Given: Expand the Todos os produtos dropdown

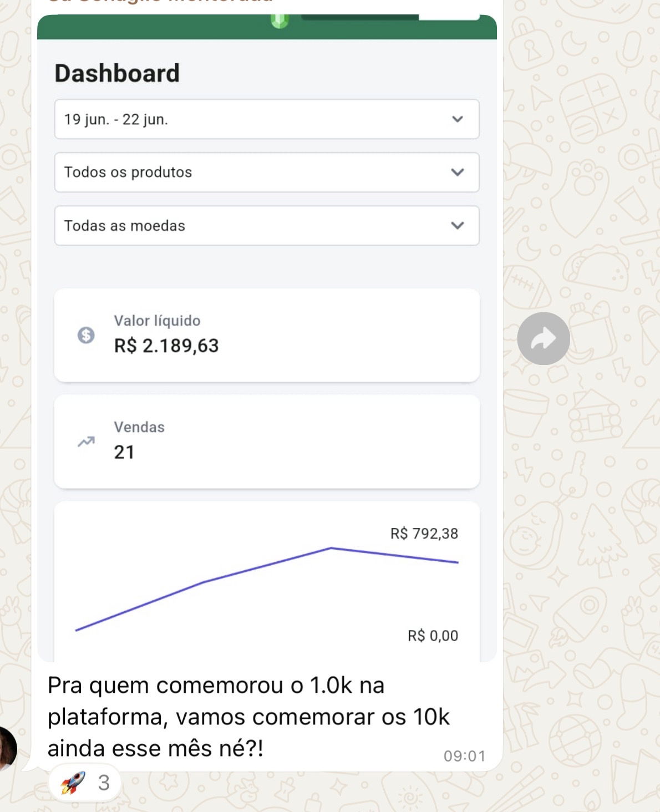Looking at the screenshot, I should click(x=267, y=172).
